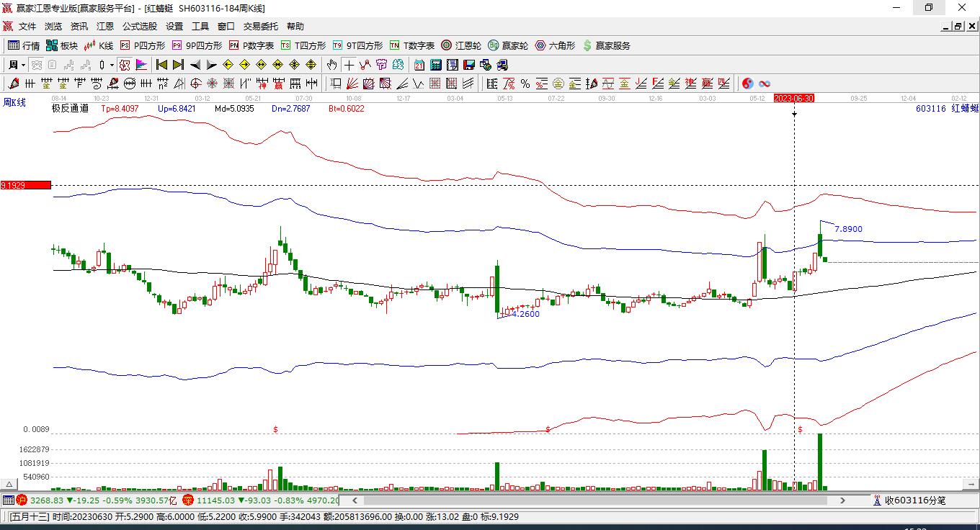The width and height of the screenshot is (980, 530).
Task: Open the calculator icon
Action: click(435, 65)
